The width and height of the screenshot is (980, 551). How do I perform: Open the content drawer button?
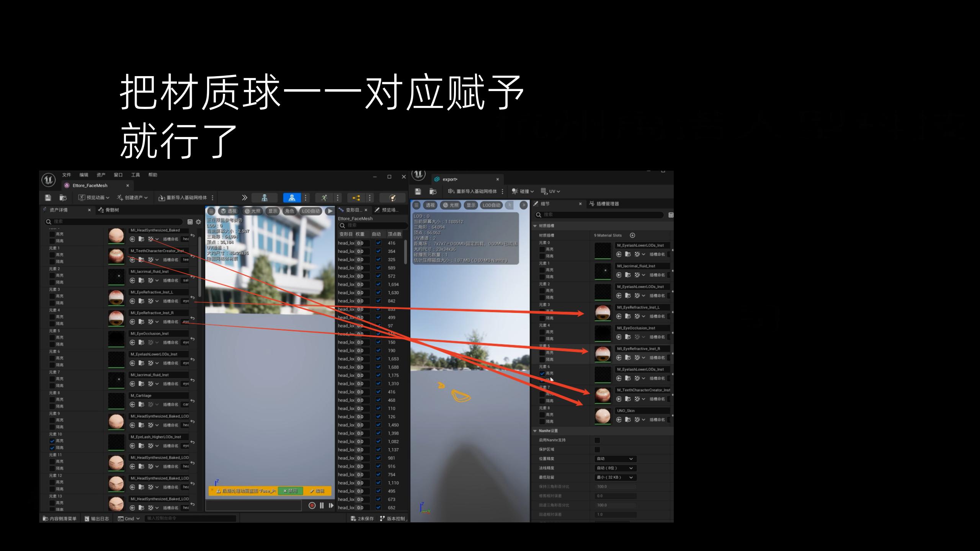click(60, 519)
